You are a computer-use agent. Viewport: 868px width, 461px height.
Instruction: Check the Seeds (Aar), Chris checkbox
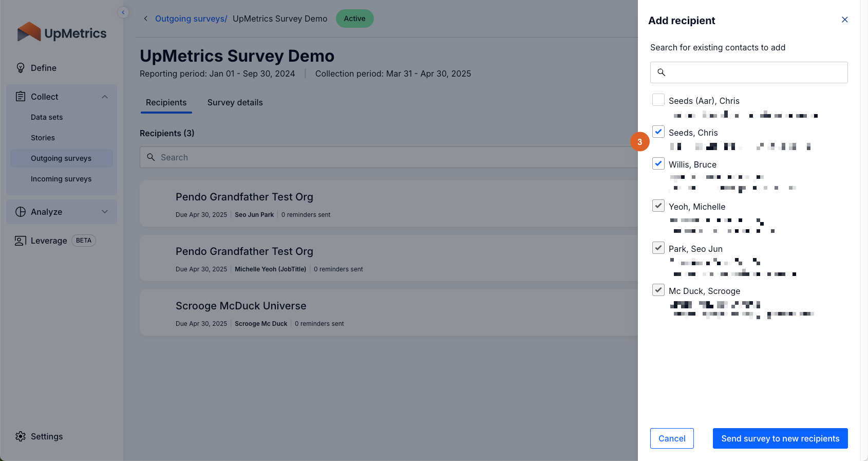[658, 100]
